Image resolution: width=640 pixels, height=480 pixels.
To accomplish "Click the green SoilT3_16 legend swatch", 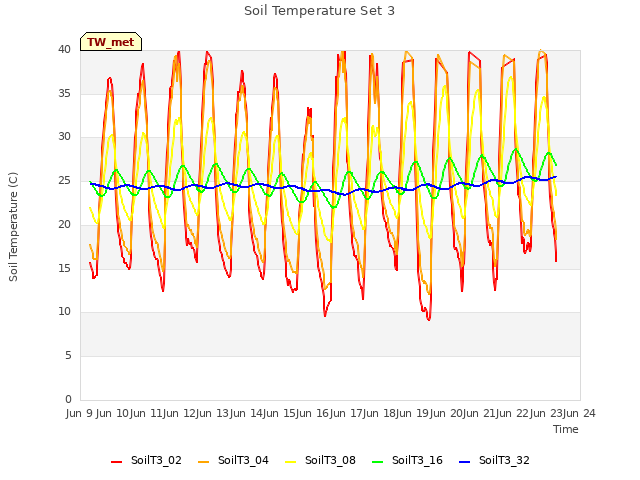I will [378, 462].
